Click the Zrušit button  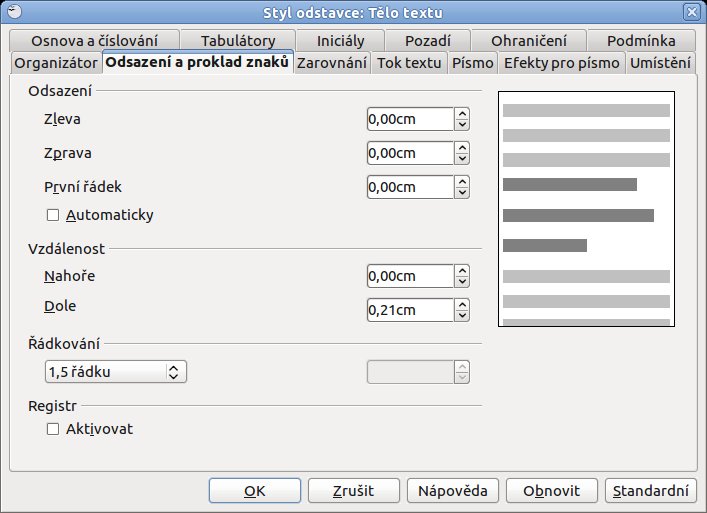coord(354,490)
